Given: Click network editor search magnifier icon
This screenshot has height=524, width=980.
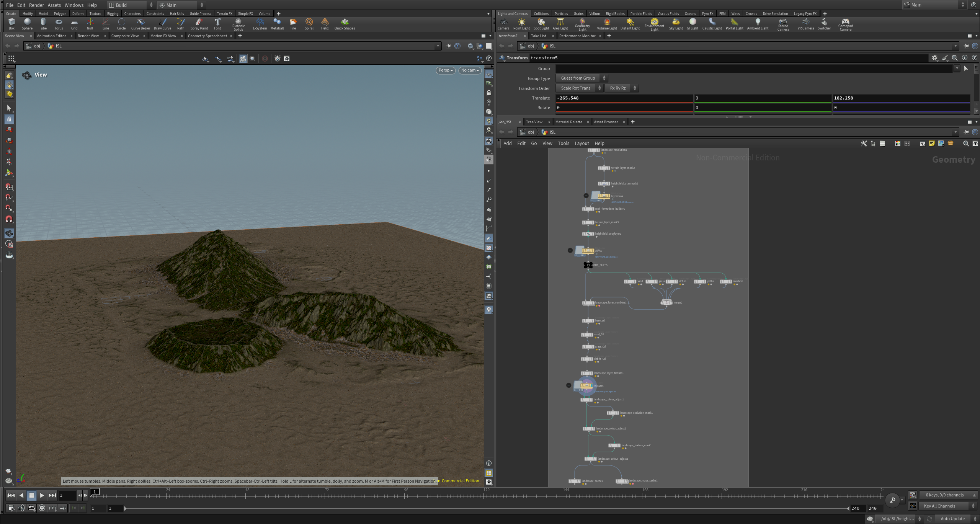Looking at the screenshot, I should pyautogui.click(x=966, y=144).
